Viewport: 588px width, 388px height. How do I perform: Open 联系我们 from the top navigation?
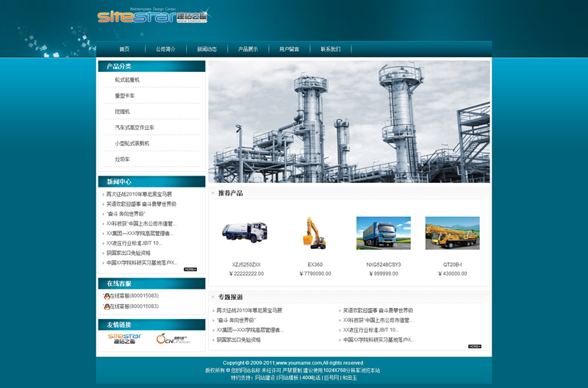point(330,49)
